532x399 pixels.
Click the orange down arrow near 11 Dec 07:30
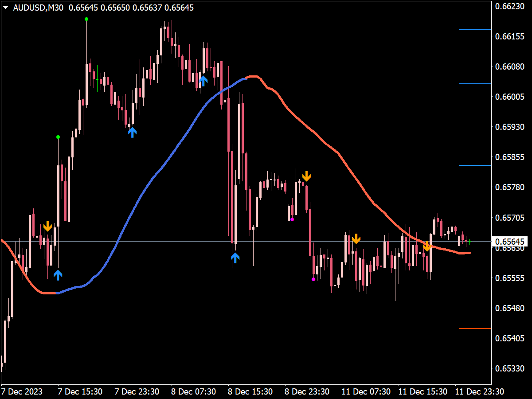click(x=356, y=239)
